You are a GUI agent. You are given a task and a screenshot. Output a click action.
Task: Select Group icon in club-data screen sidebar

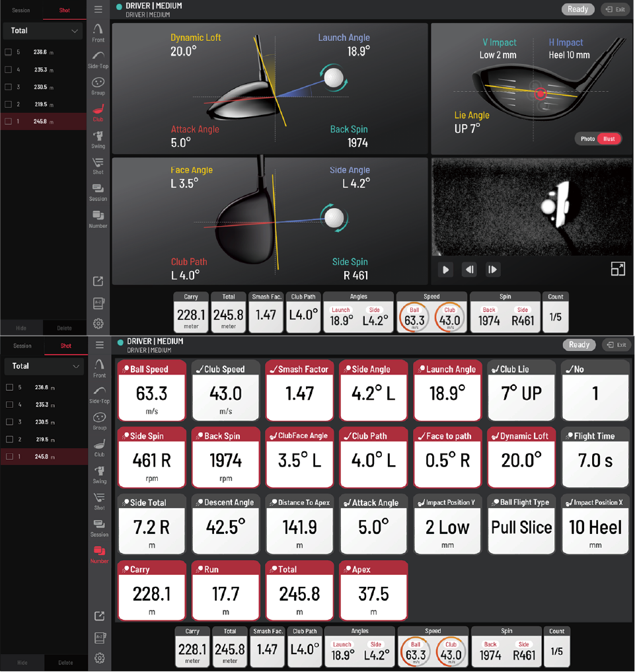(98, 86)
